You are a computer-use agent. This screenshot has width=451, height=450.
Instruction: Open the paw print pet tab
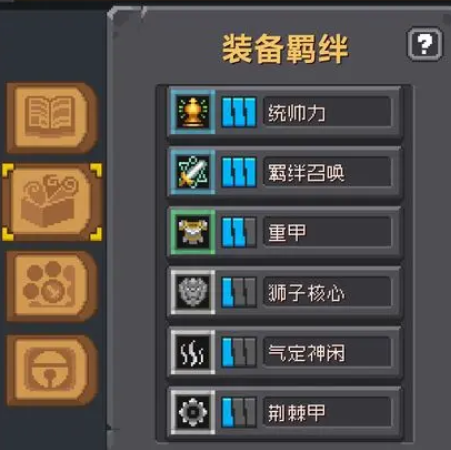click(x=51, y=286)
